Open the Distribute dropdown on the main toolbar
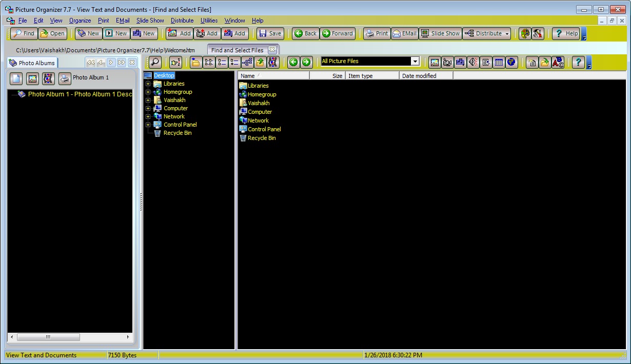Viewport: 631px width, 364px height. 507,33
